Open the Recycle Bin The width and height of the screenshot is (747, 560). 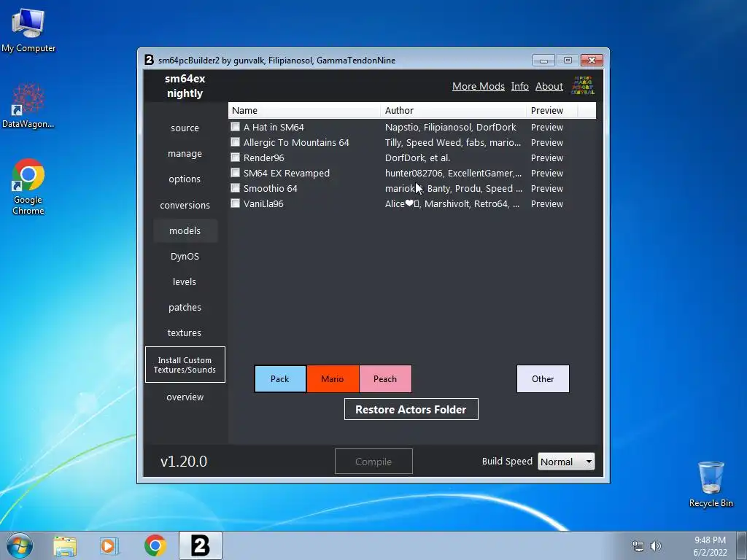pos(711,484)
